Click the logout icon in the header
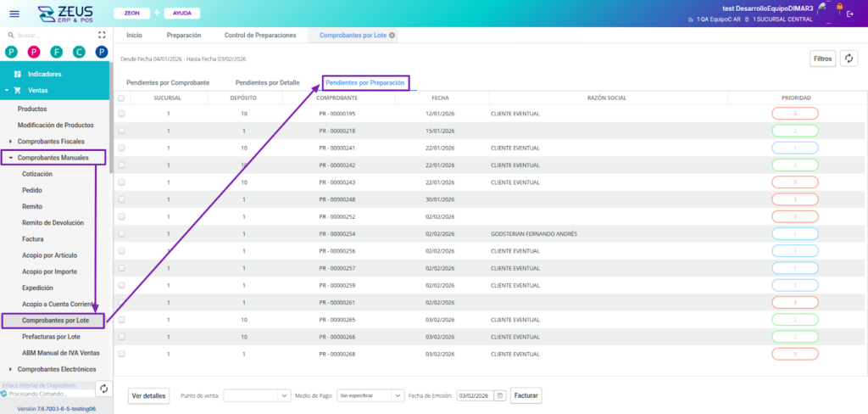 850,14
